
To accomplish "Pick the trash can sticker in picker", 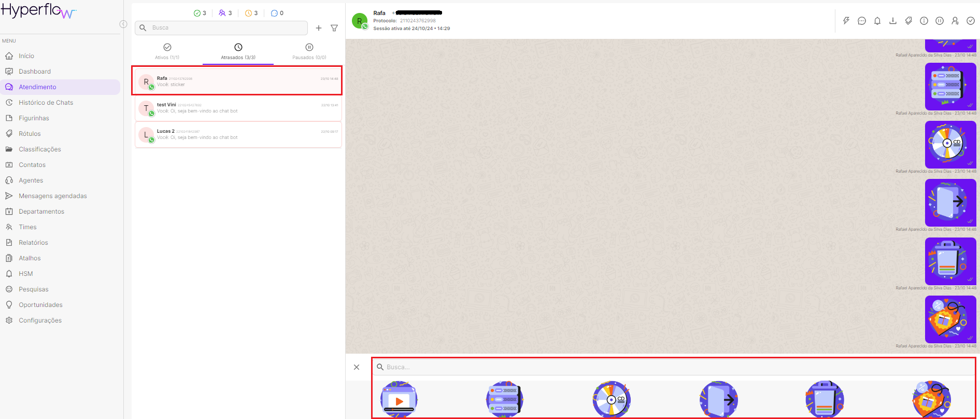I will click(825, 399).
